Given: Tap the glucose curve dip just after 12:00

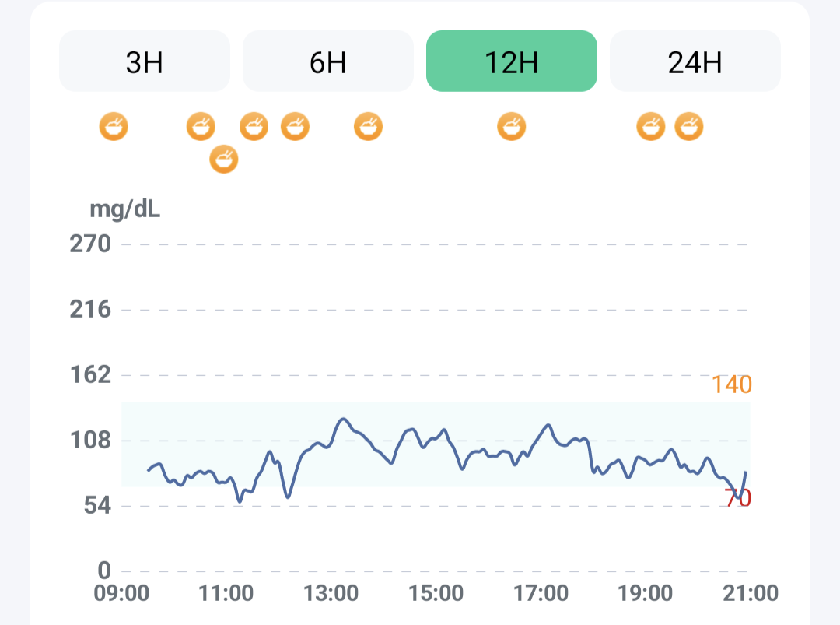Looking at the screenshot, I should (x=287, y=496).
